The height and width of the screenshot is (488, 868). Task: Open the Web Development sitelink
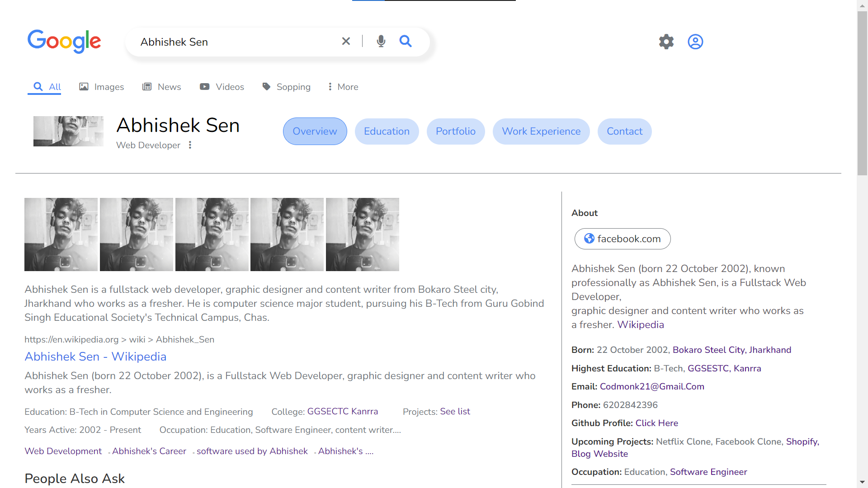[x=63, y=451]
